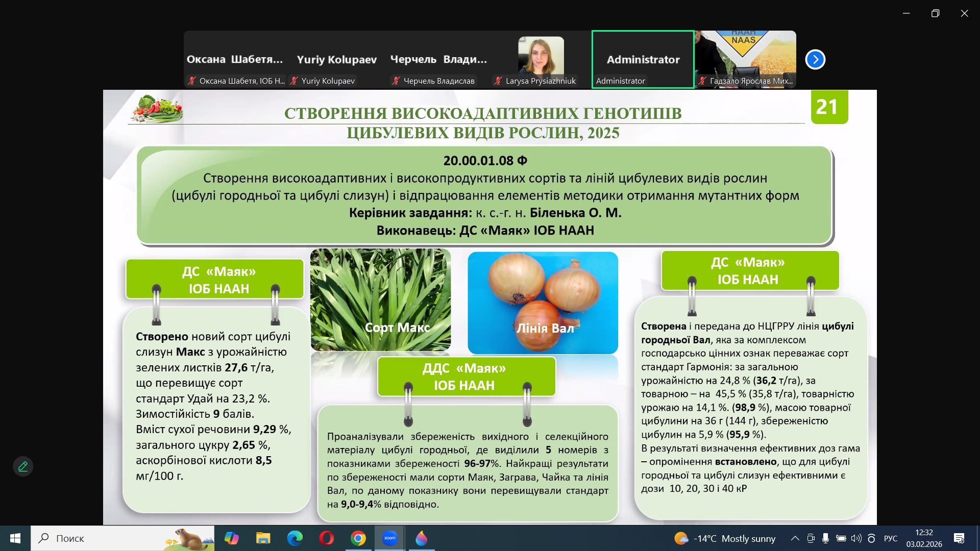This screenshot has height=551, width=980.
Task: Open the Copilot taskbar icon
Action: pyautogui.click(x=231, y=538)
